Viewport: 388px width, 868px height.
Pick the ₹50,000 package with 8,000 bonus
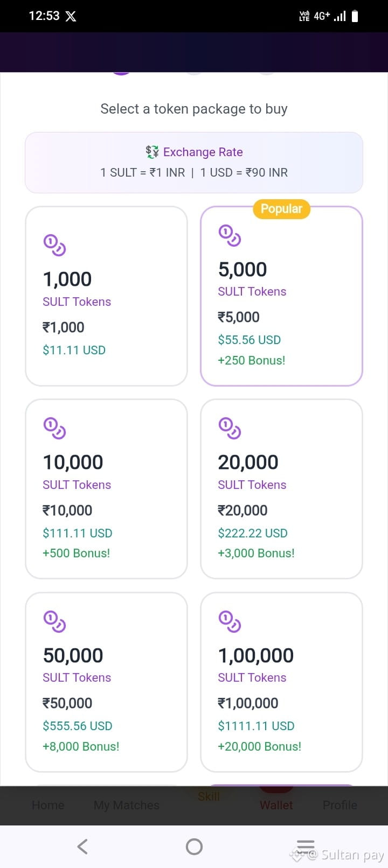[x=106, y=682]
